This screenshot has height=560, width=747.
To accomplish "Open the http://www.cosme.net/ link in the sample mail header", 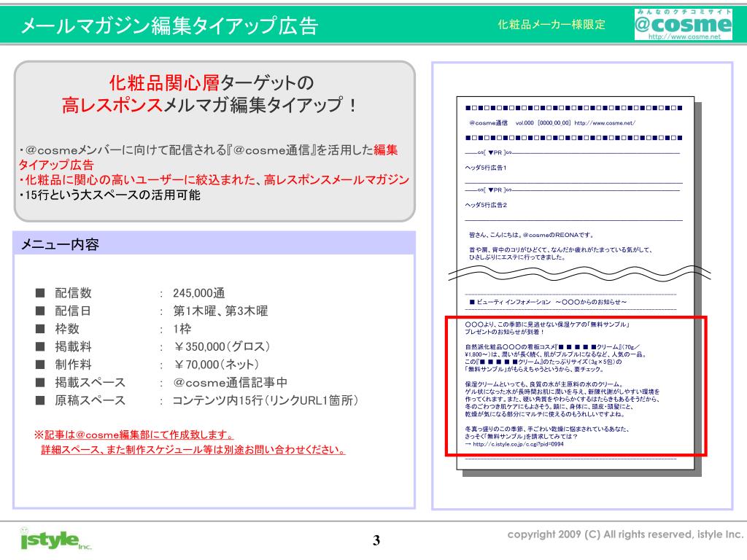I will [605, 122].
